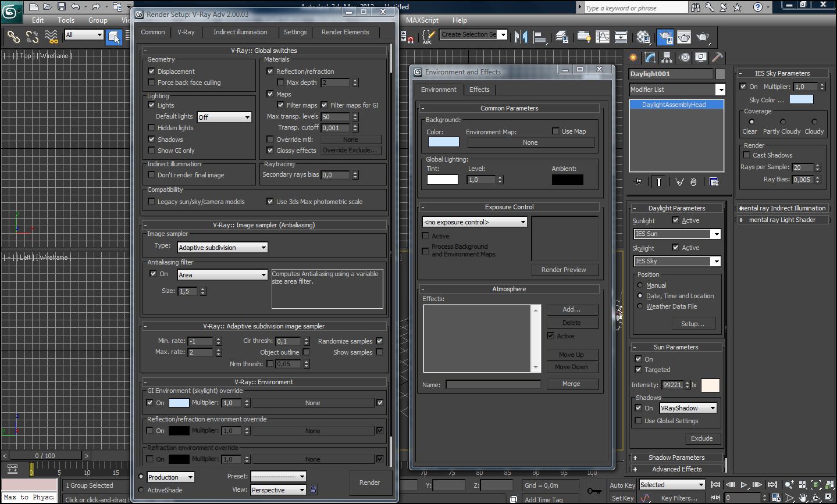Click the Background Color swatch
This screenshot has width=837, height=504.
tap(443, 142)
